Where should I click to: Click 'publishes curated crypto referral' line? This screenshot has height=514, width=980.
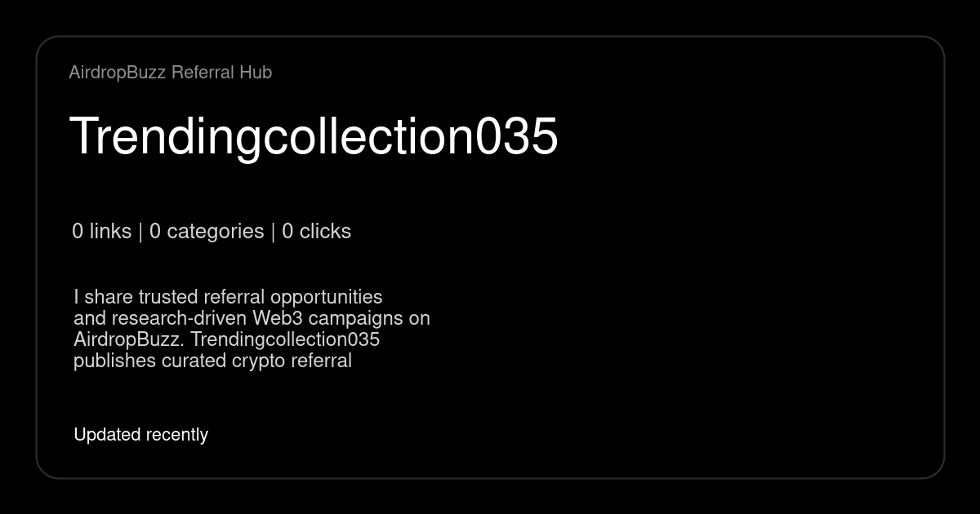(x=212, y=361)
